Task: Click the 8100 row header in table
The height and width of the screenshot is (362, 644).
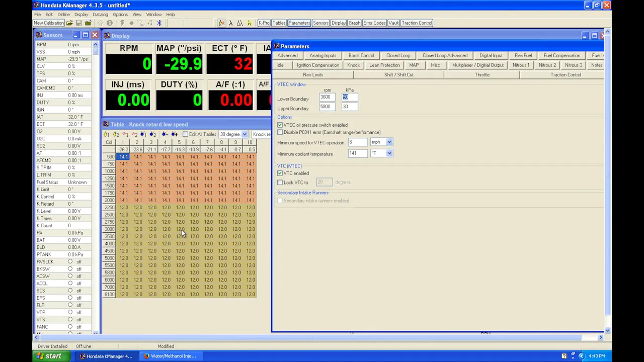Action: [x=109, y=294]
